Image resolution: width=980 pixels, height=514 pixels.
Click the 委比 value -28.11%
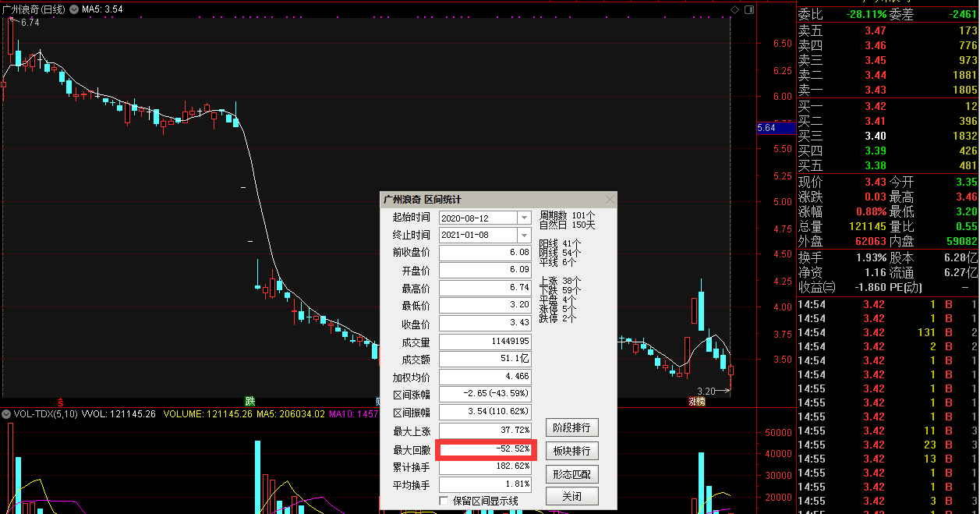point(865,14)
